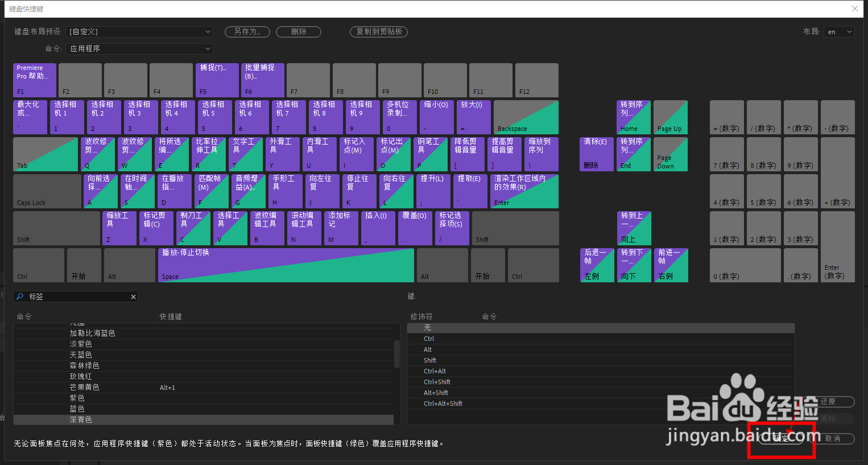The image size is (868, 465).
Task: Select the 清除 删除 key
Action: click(597, 154)
